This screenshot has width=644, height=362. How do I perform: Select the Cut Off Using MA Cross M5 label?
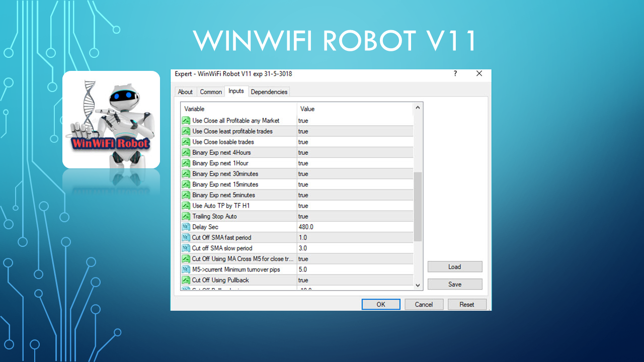[243, 259]
